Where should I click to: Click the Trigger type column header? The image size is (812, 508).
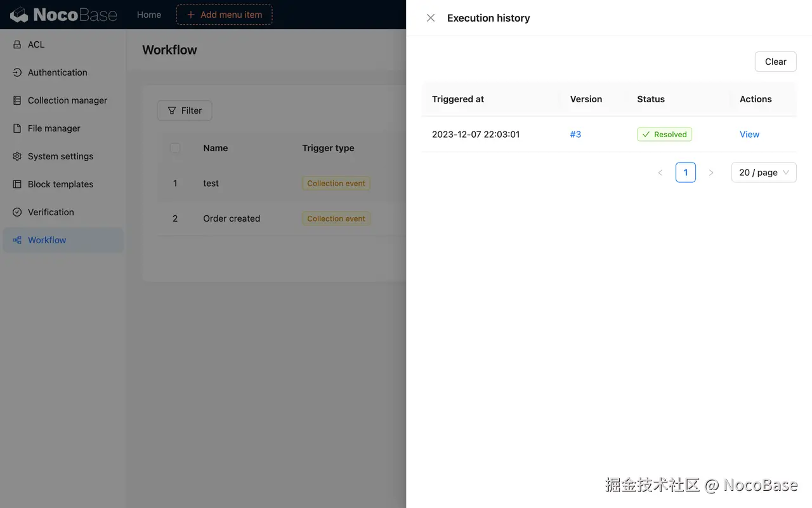328,148
